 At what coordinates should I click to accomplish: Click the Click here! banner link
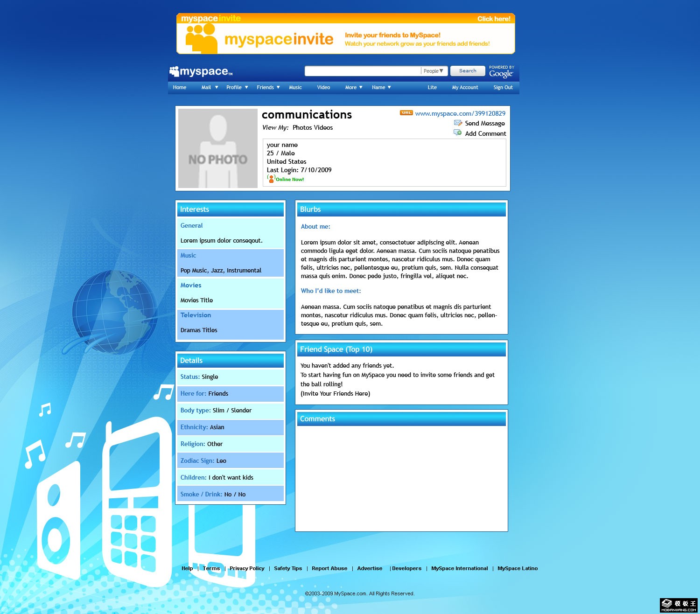494,19
